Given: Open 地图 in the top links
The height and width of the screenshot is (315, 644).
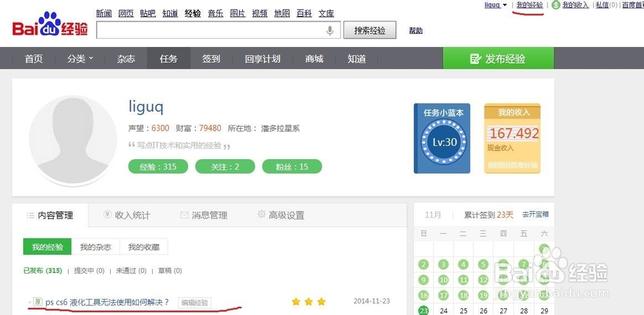Looking at the screenshot, I should tap(282, 14).
